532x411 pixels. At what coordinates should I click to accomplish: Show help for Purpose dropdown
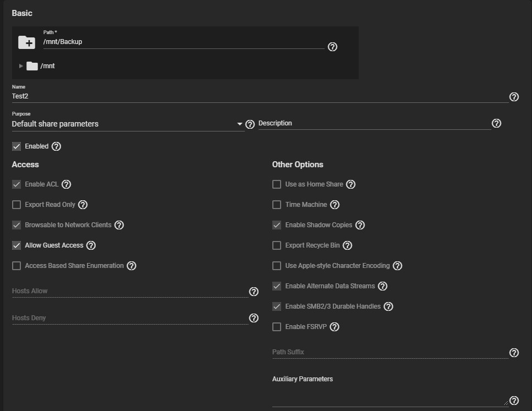coord(250,124)
